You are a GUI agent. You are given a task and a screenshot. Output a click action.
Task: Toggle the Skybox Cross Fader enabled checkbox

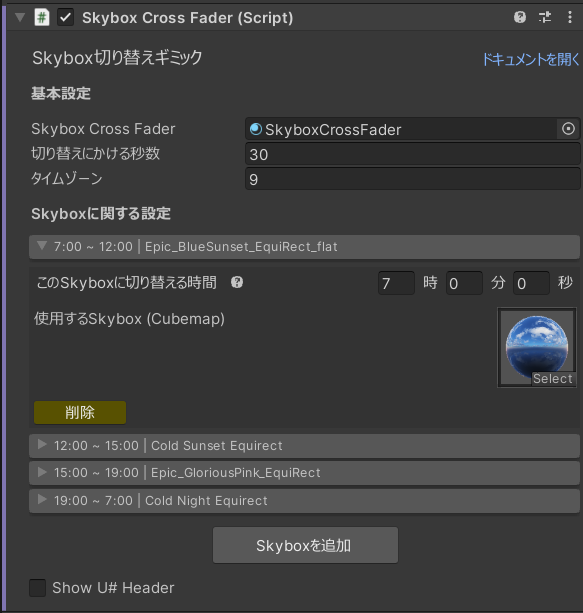(x=65, y=18)
